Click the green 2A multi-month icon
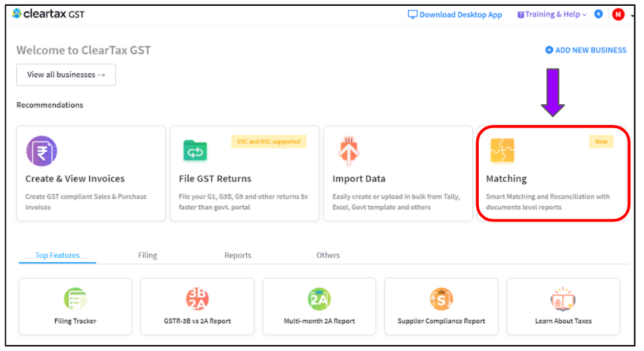Viewport: 644px width, 351px height. [319, 299]
